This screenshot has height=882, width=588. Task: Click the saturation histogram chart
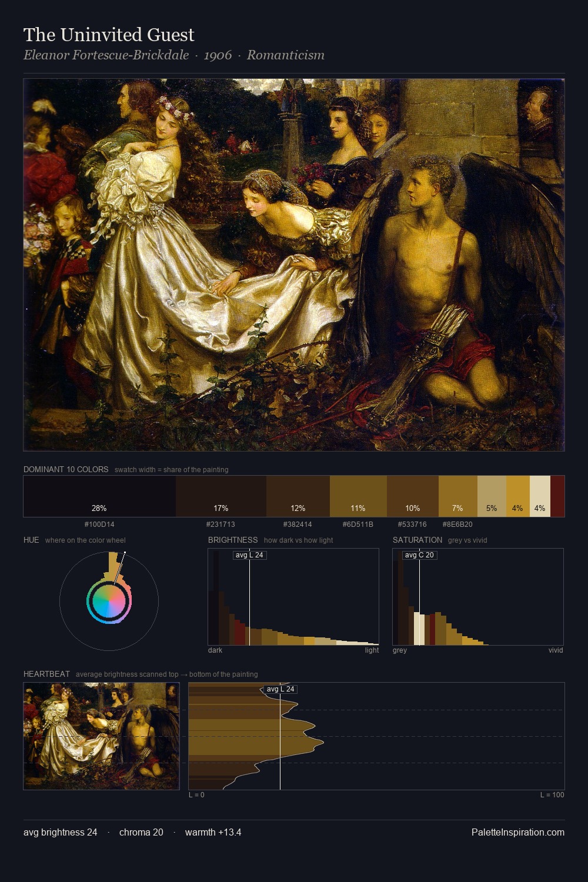[478, 597]
